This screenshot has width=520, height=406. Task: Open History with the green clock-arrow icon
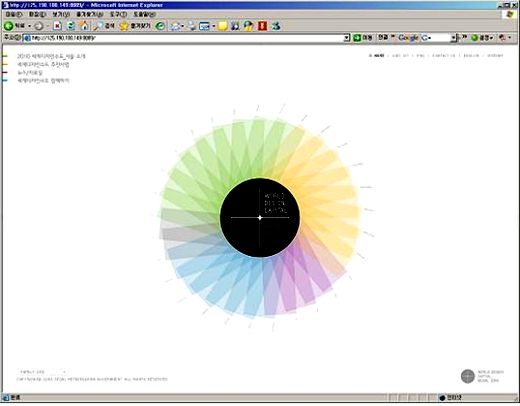coord(160,26)
